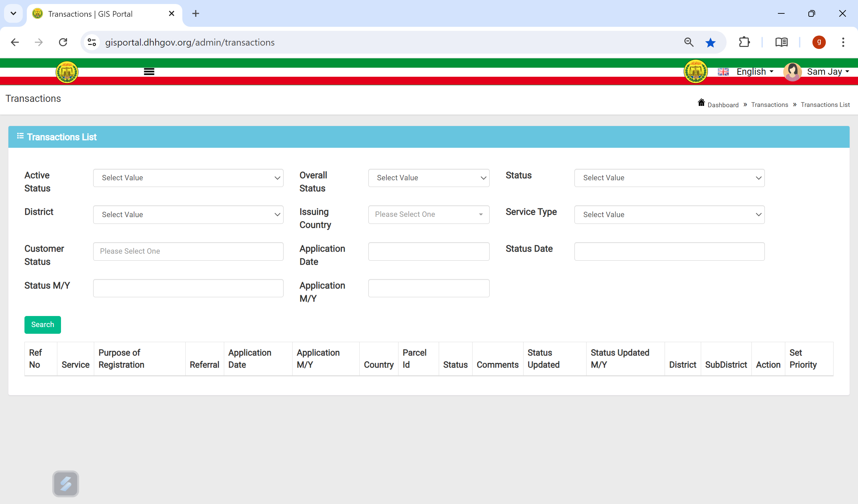Click the Application Date column header
Screen dimensions: 858x504
pyautogui.click(x=258, y=359)
